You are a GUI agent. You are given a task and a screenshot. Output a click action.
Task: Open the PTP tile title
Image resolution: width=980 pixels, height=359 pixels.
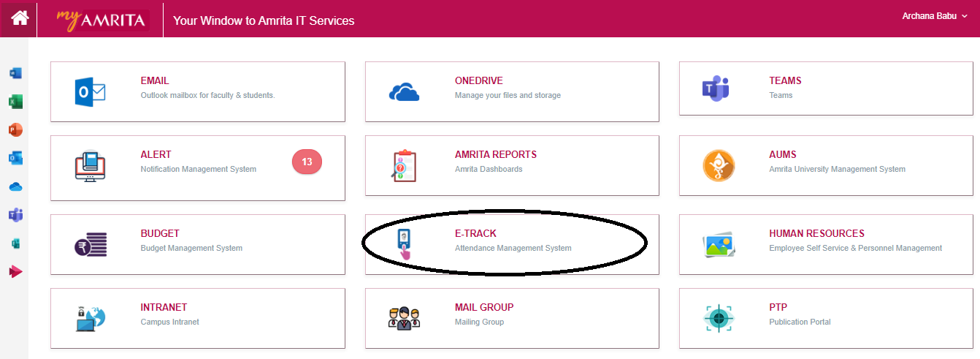coord(778,307)
